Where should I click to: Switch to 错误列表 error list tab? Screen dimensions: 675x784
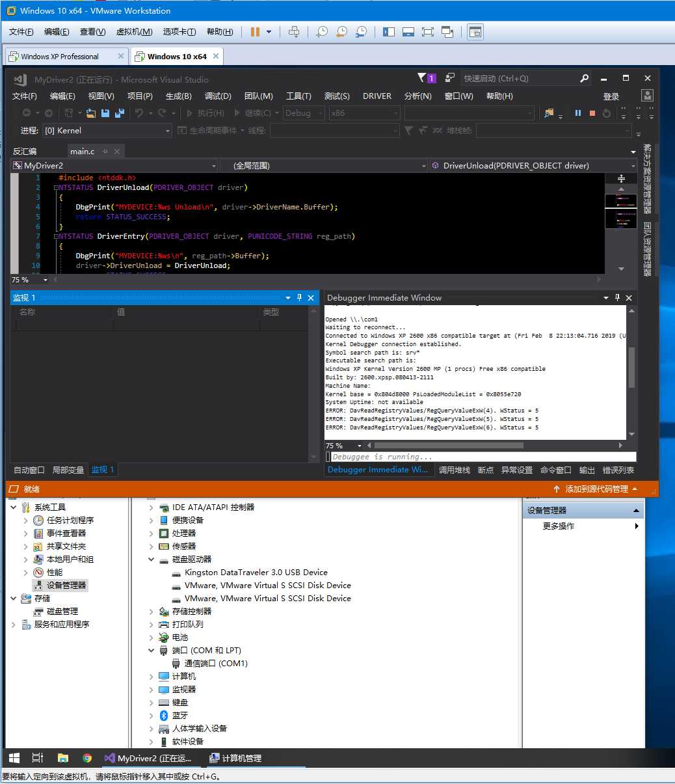618,470
